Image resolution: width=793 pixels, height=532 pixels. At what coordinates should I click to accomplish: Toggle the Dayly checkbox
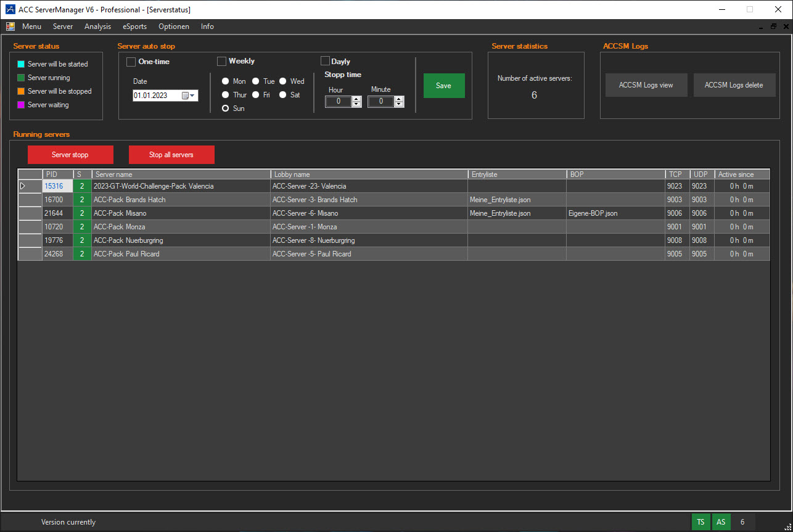[x=325, y=61]
